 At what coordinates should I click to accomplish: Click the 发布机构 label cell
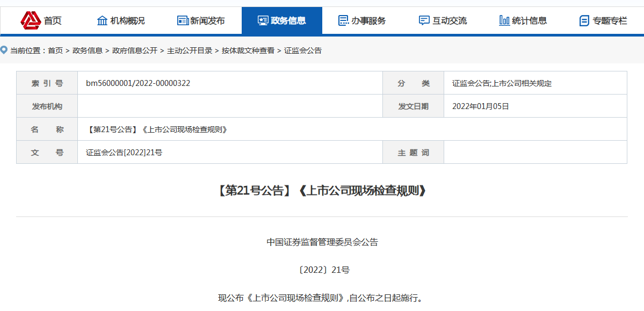point(47,106)
